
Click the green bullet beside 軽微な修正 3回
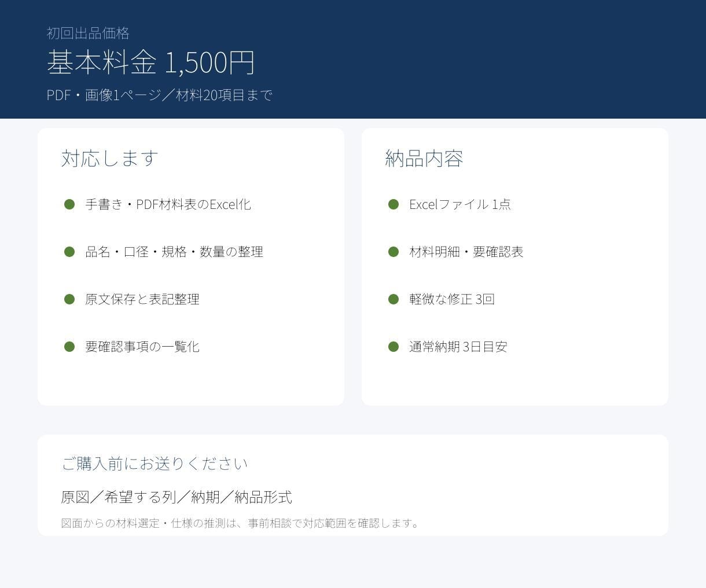pos(394,299)
